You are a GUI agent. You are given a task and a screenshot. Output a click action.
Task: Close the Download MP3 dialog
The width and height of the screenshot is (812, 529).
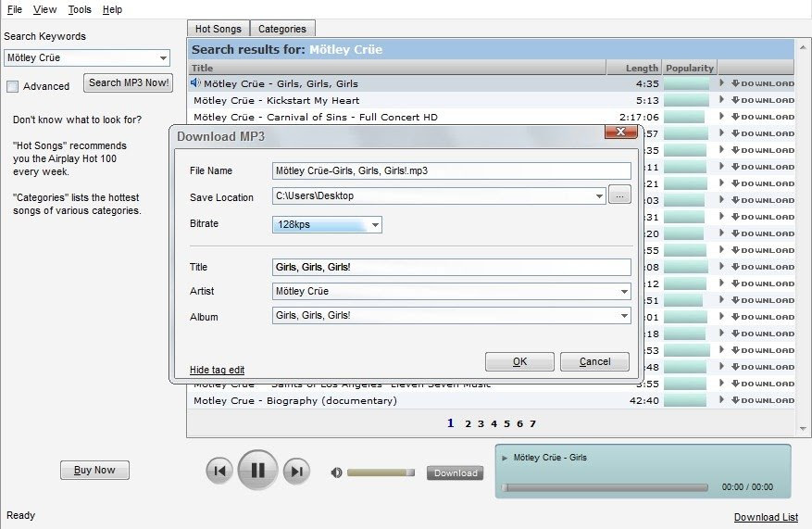(620, 132)
